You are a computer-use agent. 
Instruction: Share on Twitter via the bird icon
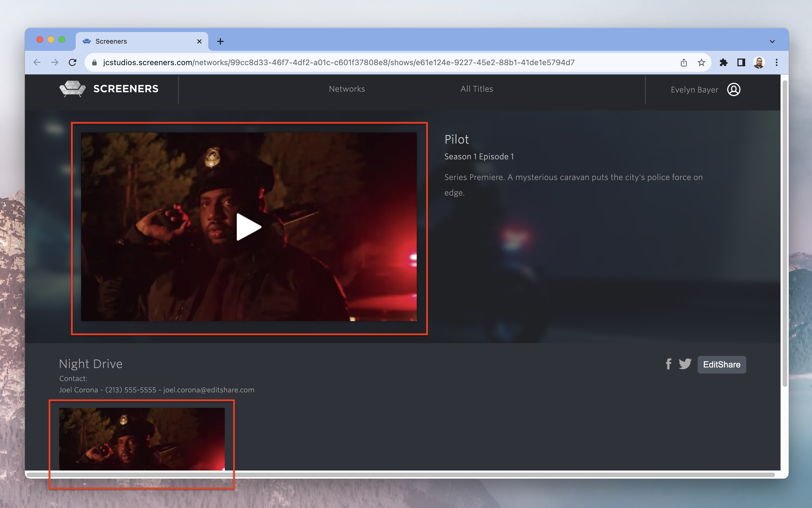[x=685, y=364]
